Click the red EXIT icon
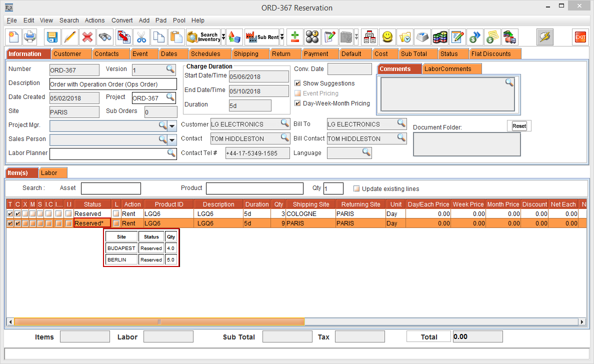The height and width of the screenshot is (364, 594). tap(580, 37)
